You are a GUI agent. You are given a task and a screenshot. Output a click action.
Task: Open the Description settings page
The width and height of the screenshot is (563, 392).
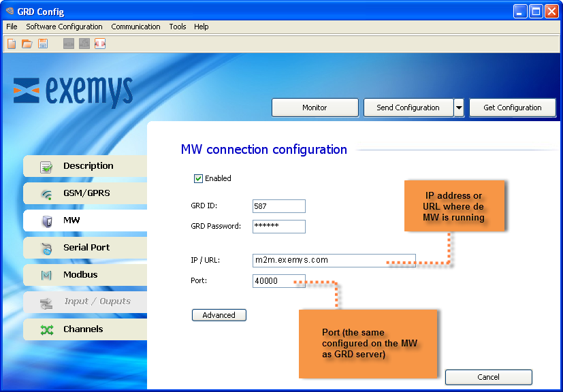coord(86,166)
